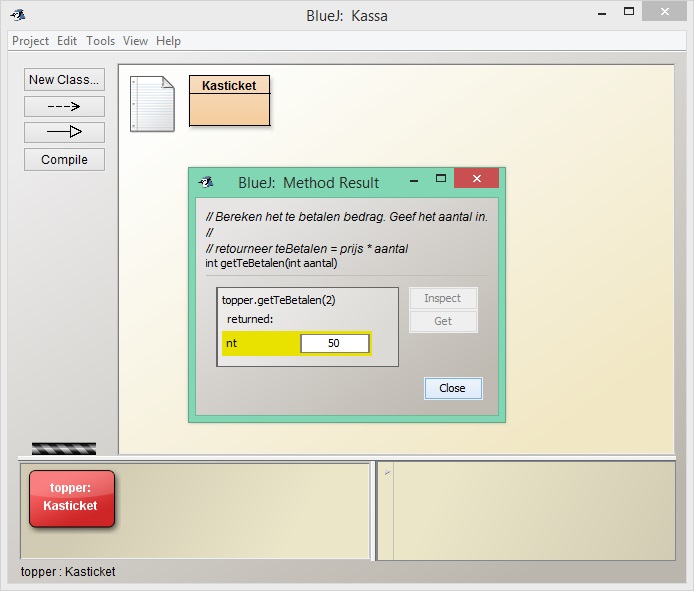Select the solid inheritance arrow tool
The height and width of the screenshot is (591, 694).
point(64,132)
